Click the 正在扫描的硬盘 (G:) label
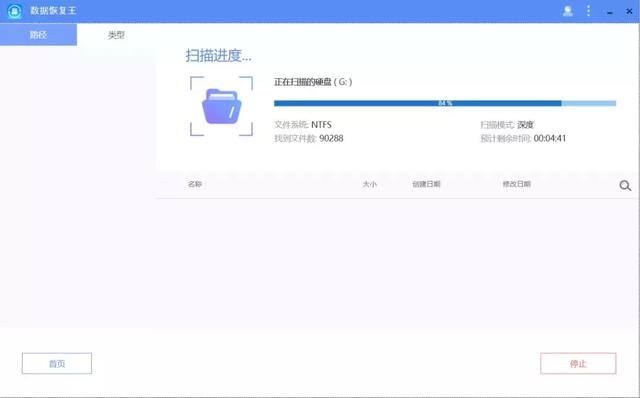Image resolution: width=640 pixels, height=398 pixels. point(313,82)
